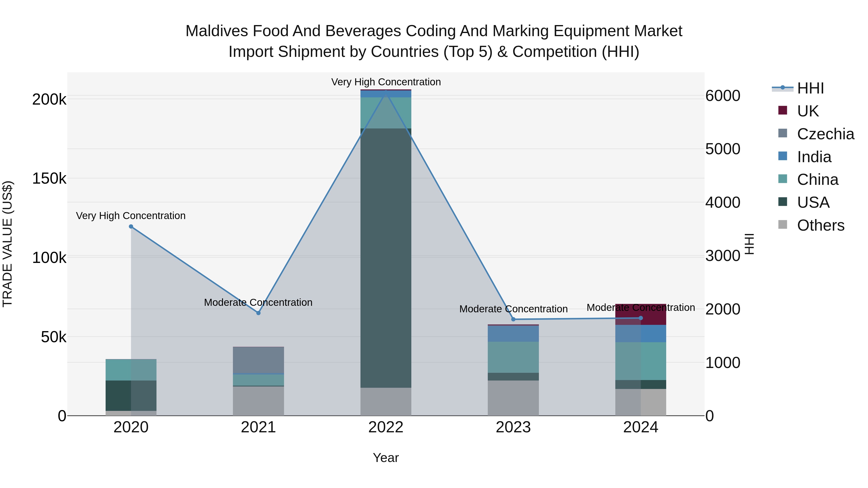The image size is (868, 488).
Task: Select the 2020 HHI data point
Action: (x=131, y=227)
